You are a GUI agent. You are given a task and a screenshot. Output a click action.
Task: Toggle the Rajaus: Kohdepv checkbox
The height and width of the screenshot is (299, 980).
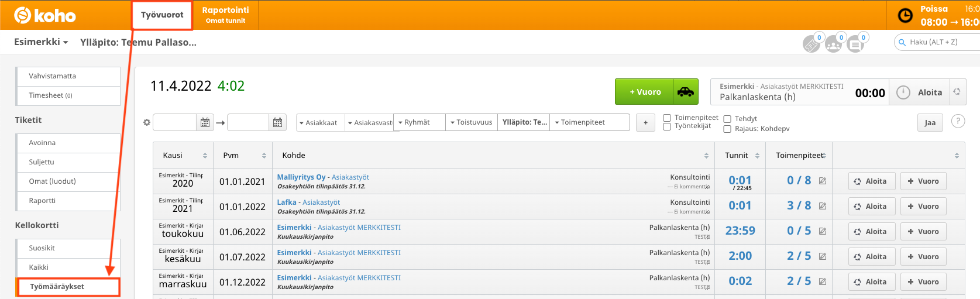(x=728, y=129)
